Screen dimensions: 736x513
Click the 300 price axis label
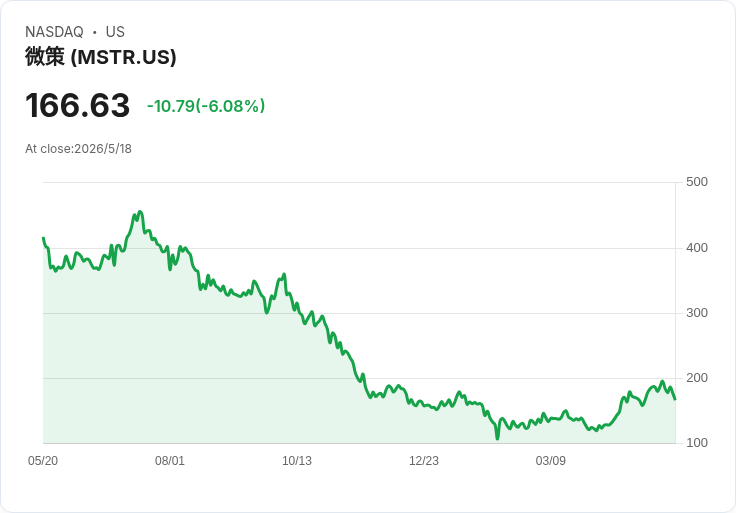(x=697, y=313)
